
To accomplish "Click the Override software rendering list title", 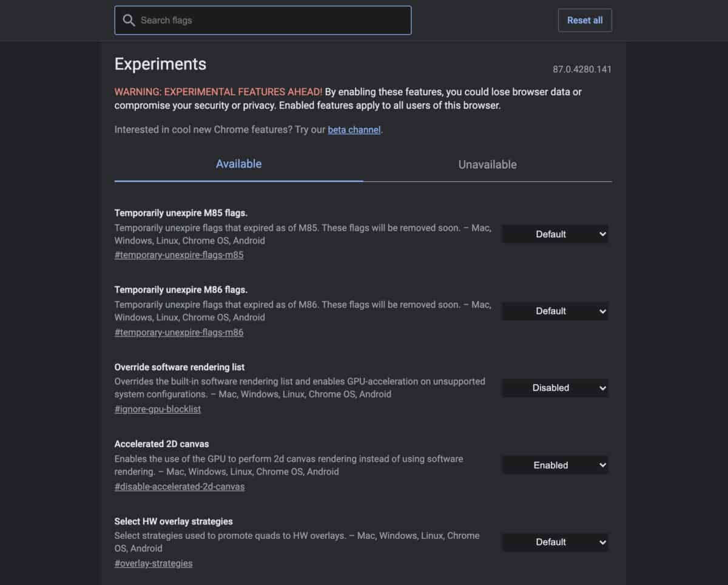I will (180, 367).
